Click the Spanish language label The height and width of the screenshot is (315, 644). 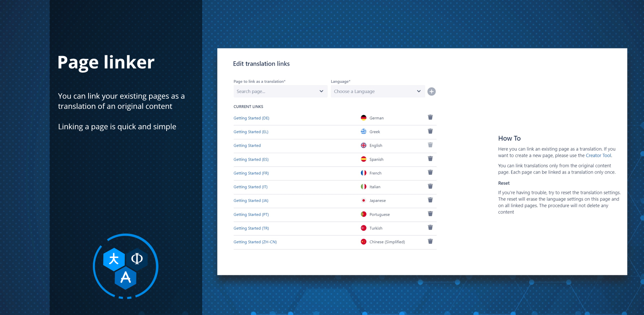[377, 159]
